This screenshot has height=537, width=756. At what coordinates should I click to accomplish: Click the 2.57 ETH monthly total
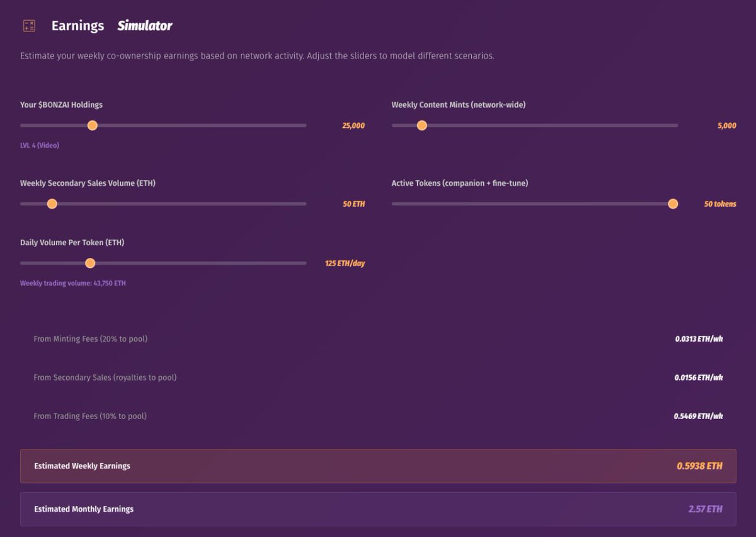pos(706,509)
